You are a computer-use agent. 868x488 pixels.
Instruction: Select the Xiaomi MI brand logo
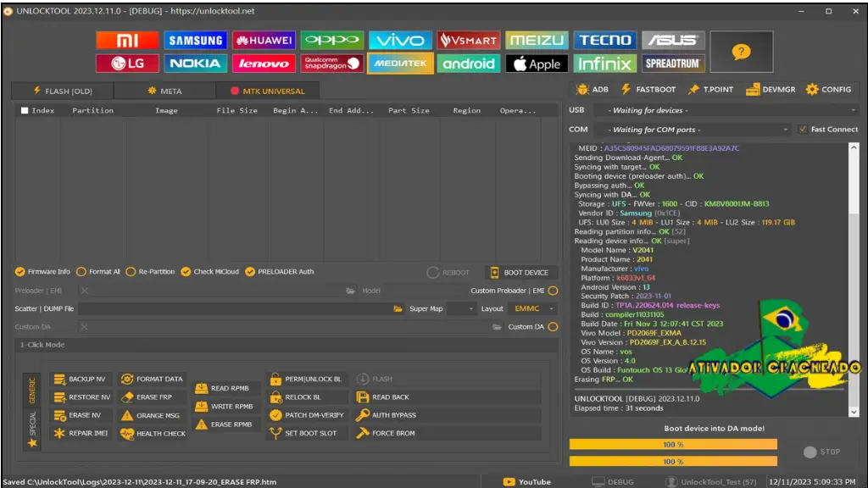(127, 41)
